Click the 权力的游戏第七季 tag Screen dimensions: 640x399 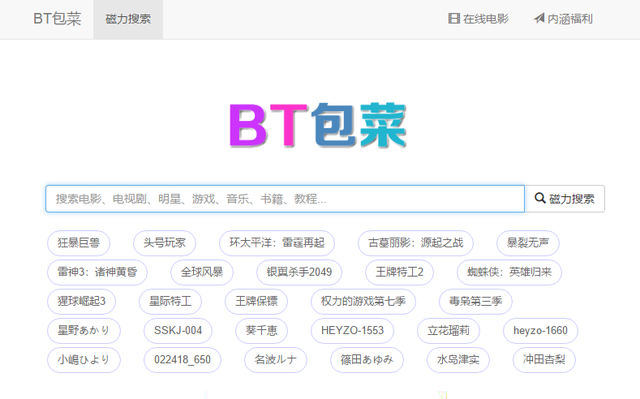point(363,301)
